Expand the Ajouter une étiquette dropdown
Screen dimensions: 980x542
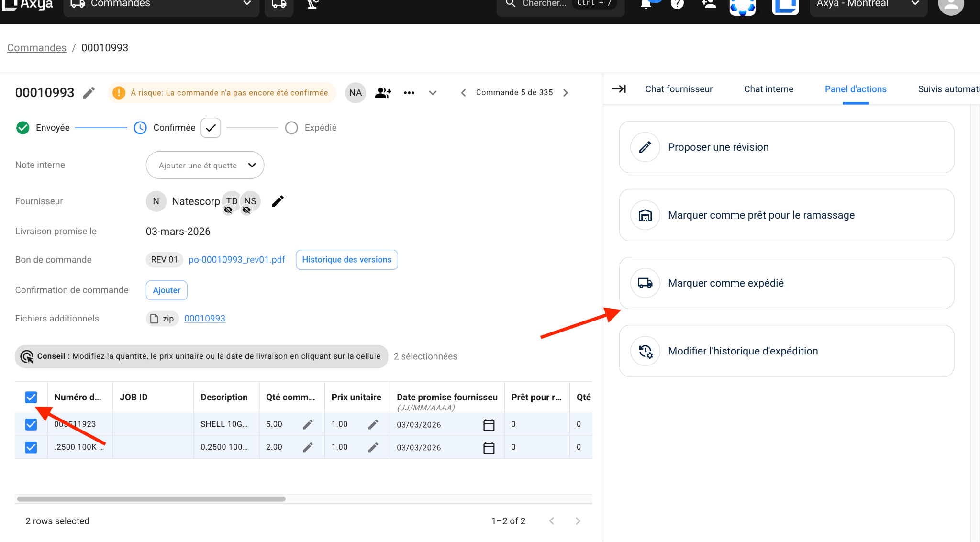252,165
